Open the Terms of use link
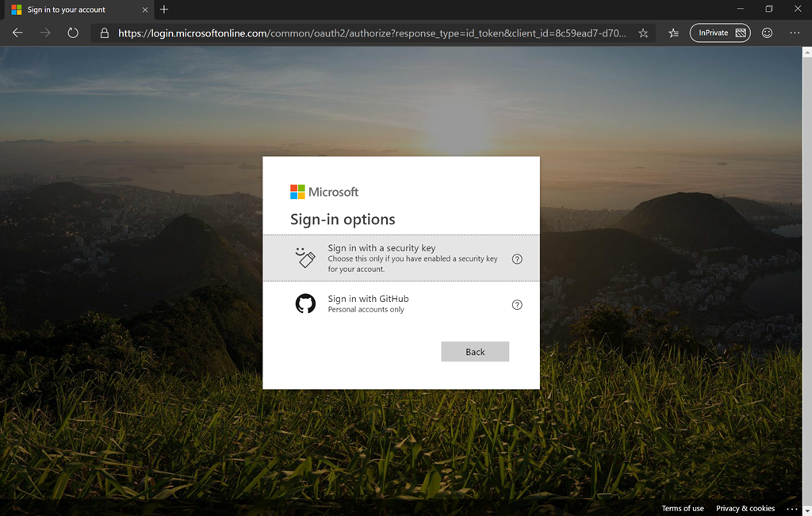 coord(682,508)
